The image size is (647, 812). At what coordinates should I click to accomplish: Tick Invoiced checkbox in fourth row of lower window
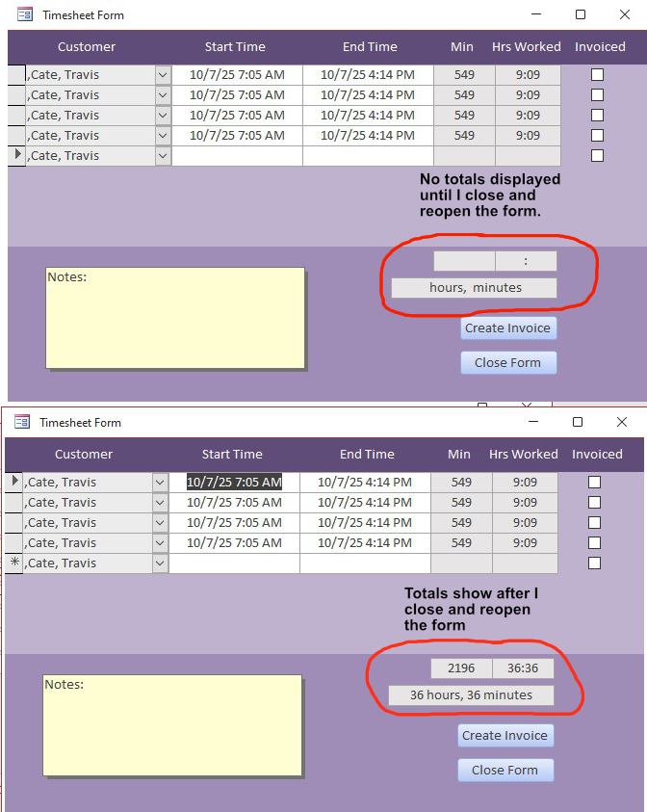(x=594, y=542)
